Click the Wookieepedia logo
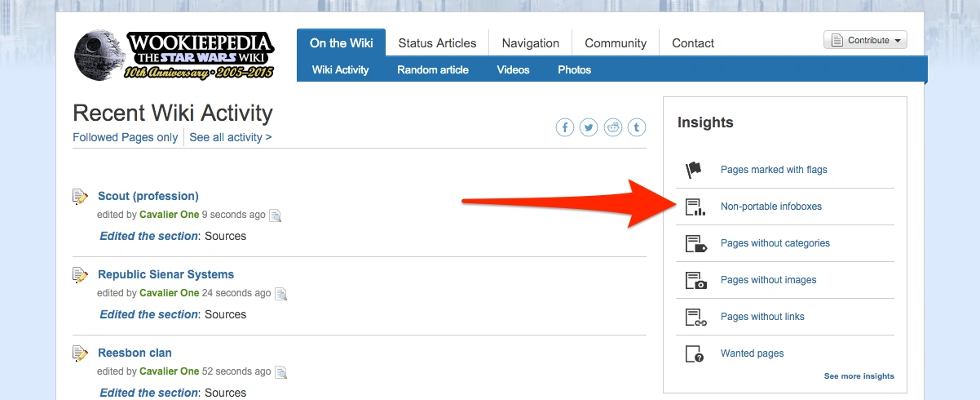The width and height of the screenshot is (980, 400). [x=174, y=55]
